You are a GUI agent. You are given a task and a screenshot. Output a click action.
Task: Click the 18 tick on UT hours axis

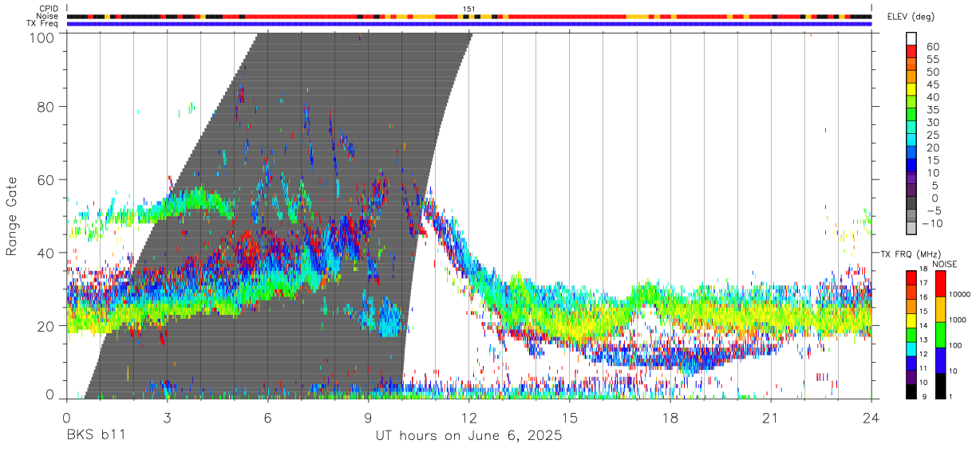(x=670, y=417)
